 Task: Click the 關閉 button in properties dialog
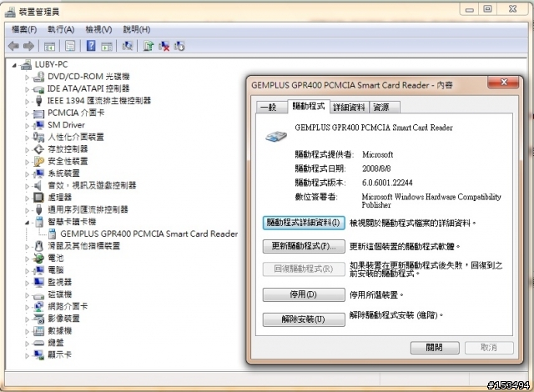tap(435, 348)
